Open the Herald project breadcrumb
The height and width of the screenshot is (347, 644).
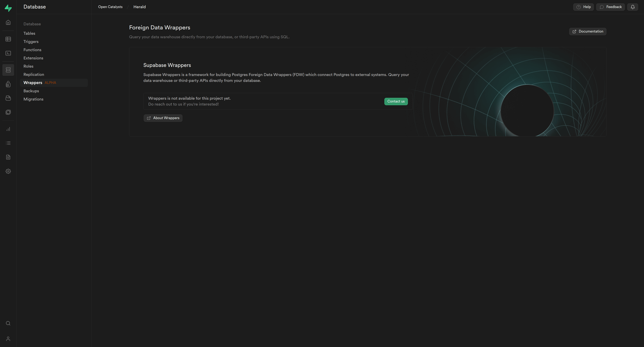point(140,7)
